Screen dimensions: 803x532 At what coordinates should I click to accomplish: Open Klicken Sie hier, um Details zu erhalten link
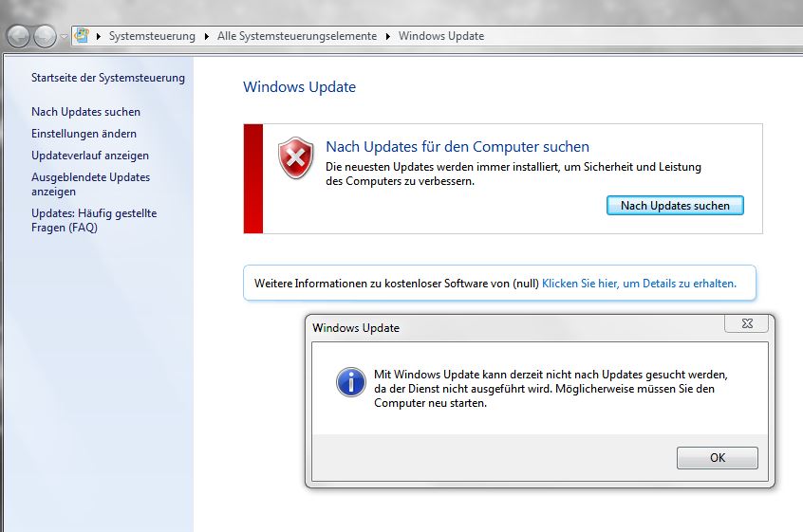[639, 284]
